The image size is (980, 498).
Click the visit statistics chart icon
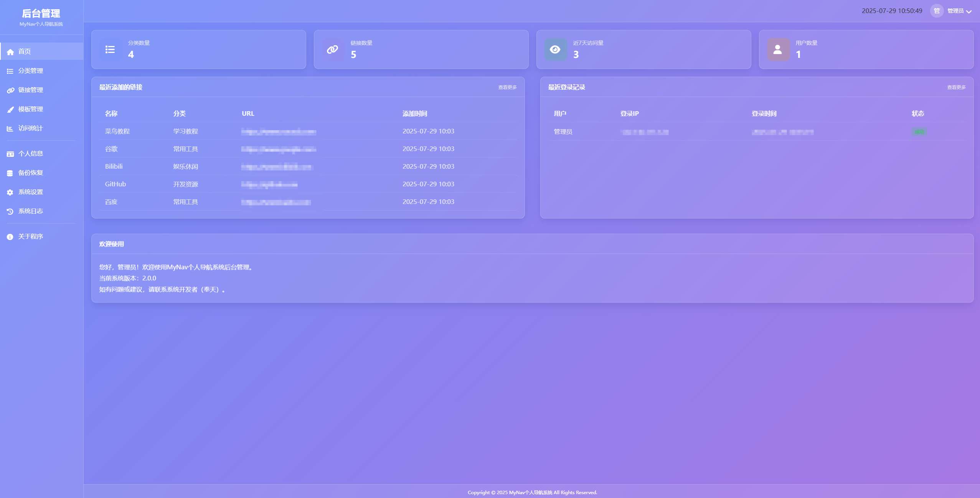[x=10, y=129]
